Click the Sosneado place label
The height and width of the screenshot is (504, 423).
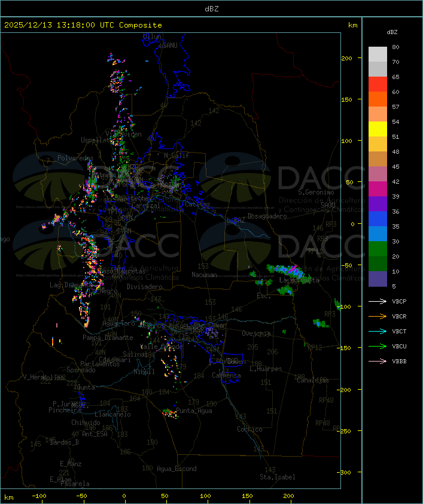(81, 370)
